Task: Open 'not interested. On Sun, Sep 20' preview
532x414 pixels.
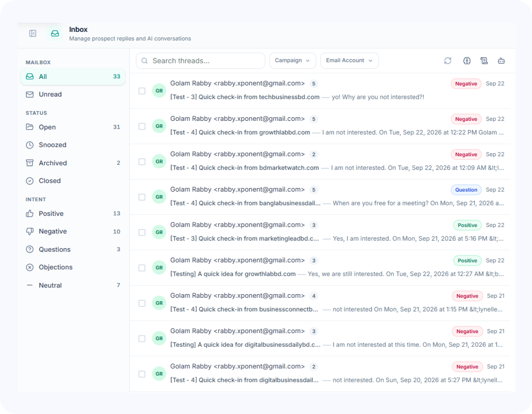Action: tap(418, 380)
